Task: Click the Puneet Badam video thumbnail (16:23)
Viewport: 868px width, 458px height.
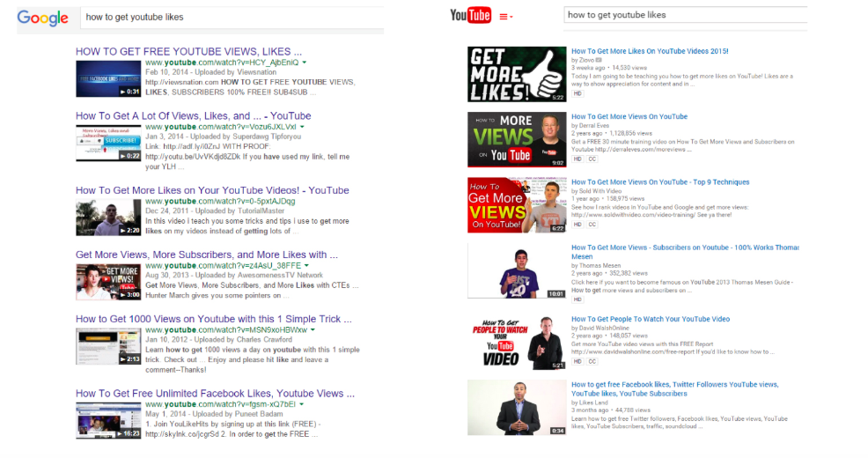Action: click(x=108, y=420)
